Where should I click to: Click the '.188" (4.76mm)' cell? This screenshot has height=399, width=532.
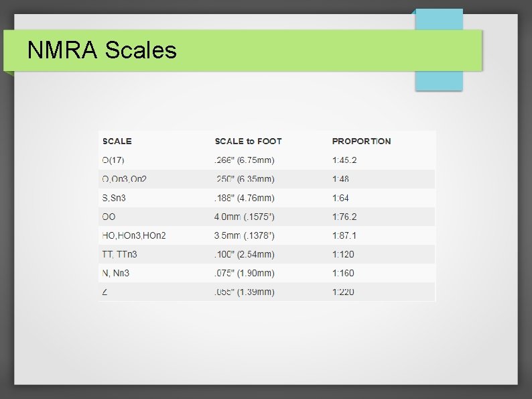coord(245,198)
